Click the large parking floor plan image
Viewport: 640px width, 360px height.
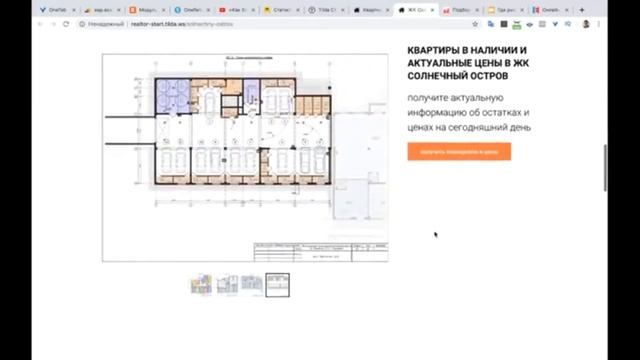click(245, 158)
